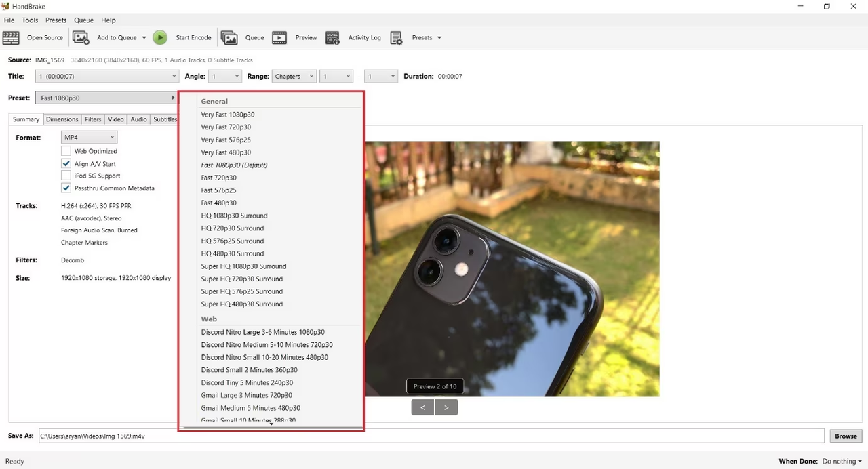
Task: Open the Queue menu in menu bar
Action: click(83, 20)
